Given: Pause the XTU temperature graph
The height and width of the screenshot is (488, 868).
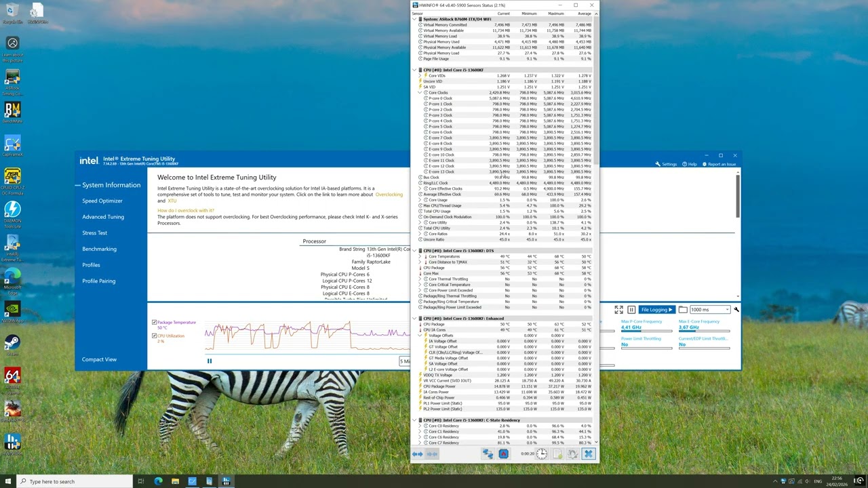Looking at the screenshot, I should (x=210, y=361).
